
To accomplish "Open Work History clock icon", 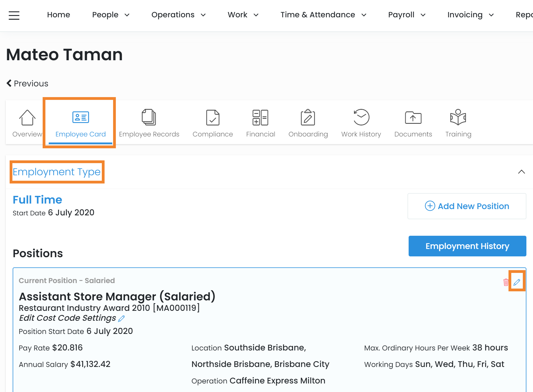I will click(x=361, y=117).
